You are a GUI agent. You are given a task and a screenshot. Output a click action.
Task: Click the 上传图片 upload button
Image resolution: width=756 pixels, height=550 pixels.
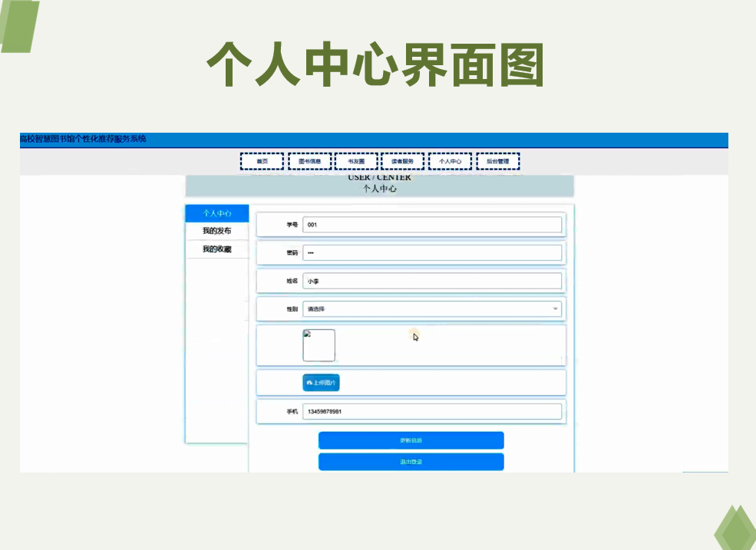[x=321, y=383]
